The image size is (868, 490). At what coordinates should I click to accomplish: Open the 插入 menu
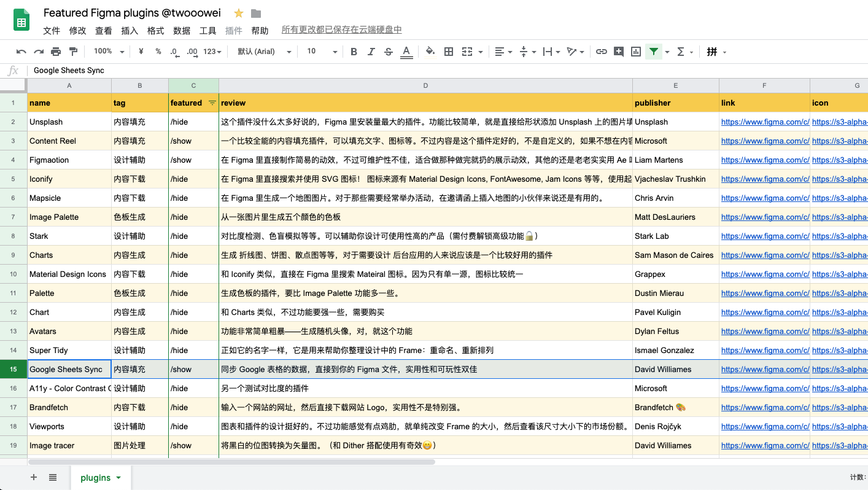(x=130, y=31)
